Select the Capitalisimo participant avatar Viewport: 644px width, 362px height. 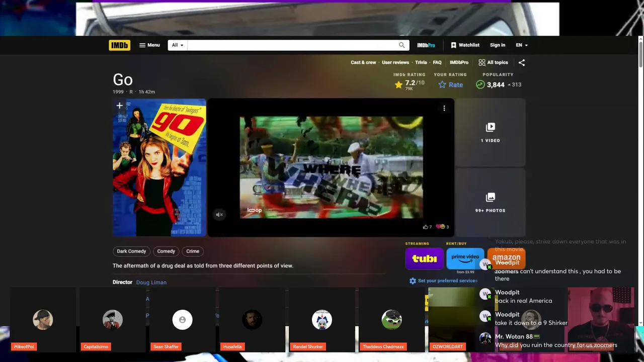click(112, 320)
